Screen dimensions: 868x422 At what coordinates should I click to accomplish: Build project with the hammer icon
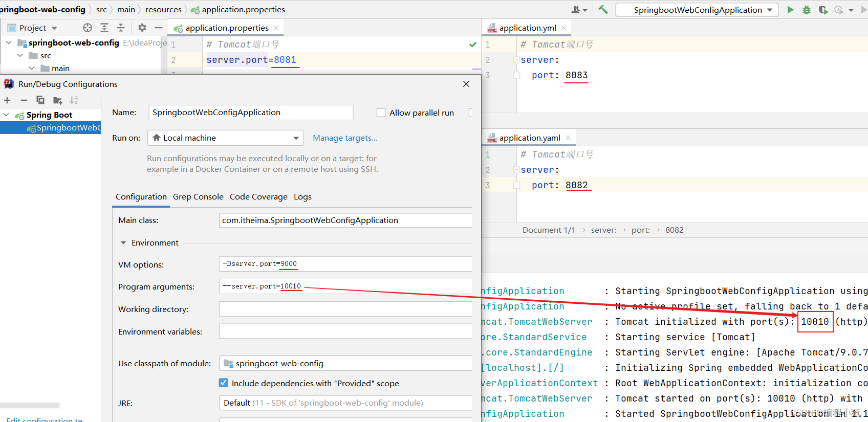pos(603,10)
